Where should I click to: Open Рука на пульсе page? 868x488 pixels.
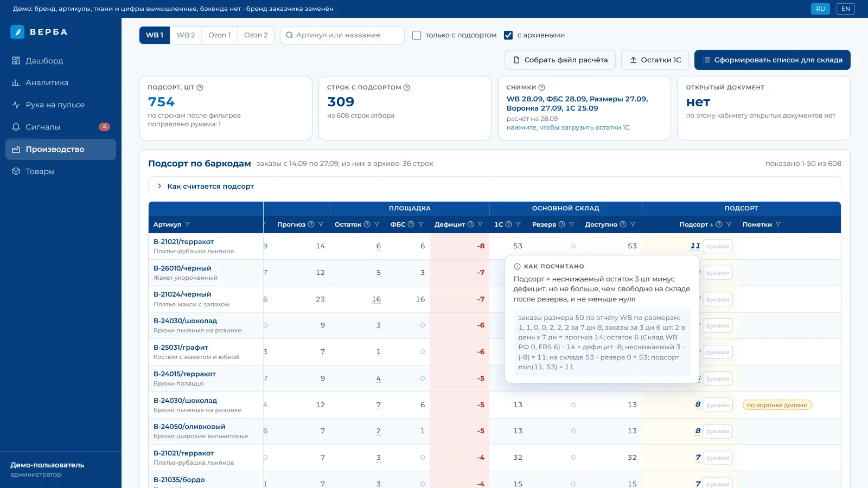tap(61, 105)
